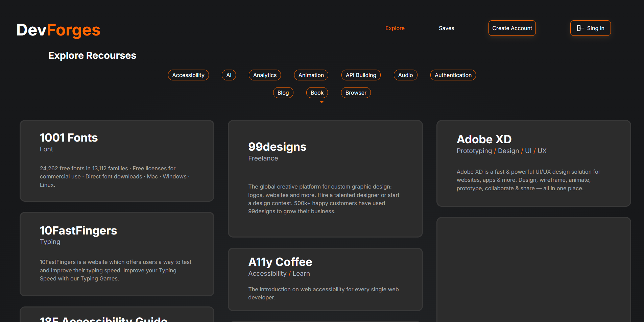Viewport: 644px width, 322px height.
Task: Open the 99designs resource card
Action: pos(325,178)
